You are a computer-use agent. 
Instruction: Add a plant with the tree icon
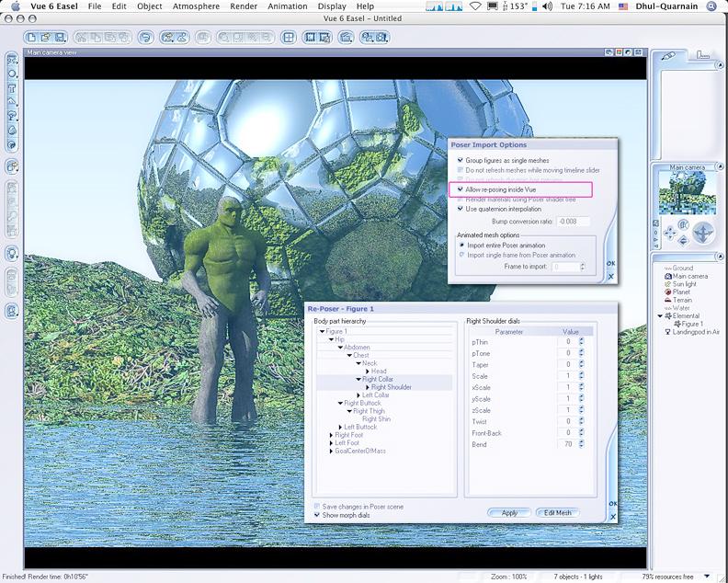click(12, 116)
